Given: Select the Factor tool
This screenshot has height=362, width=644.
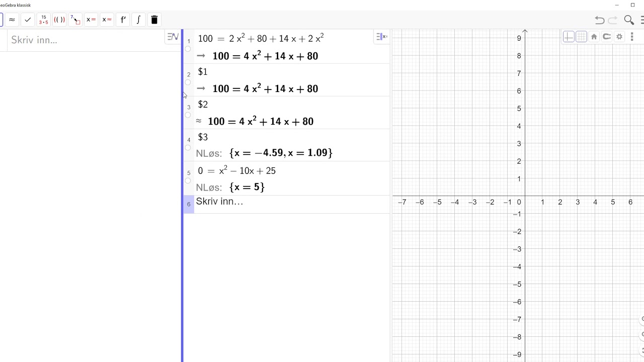Looking at the screenshot, I should click(43, 20).
